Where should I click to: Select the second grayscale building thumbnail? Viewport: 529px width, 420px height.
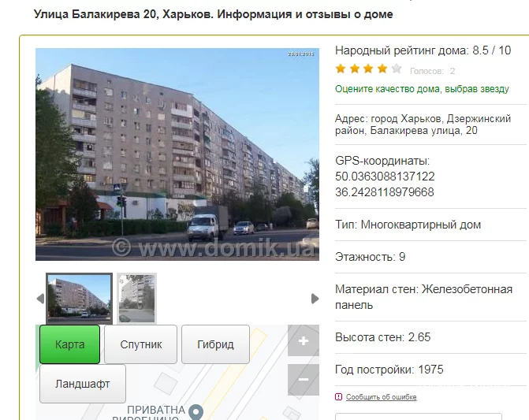coord(136,299)
